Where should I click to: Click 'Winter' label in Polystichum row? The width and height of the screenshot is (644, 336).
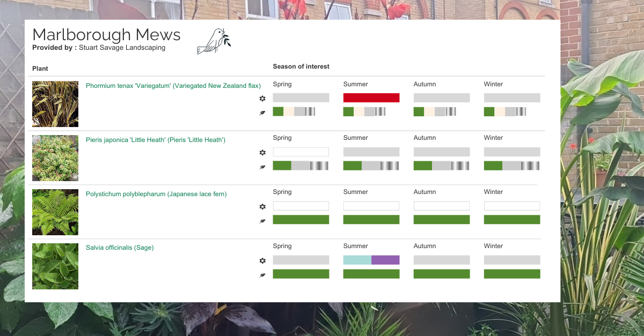click(494, 192)
